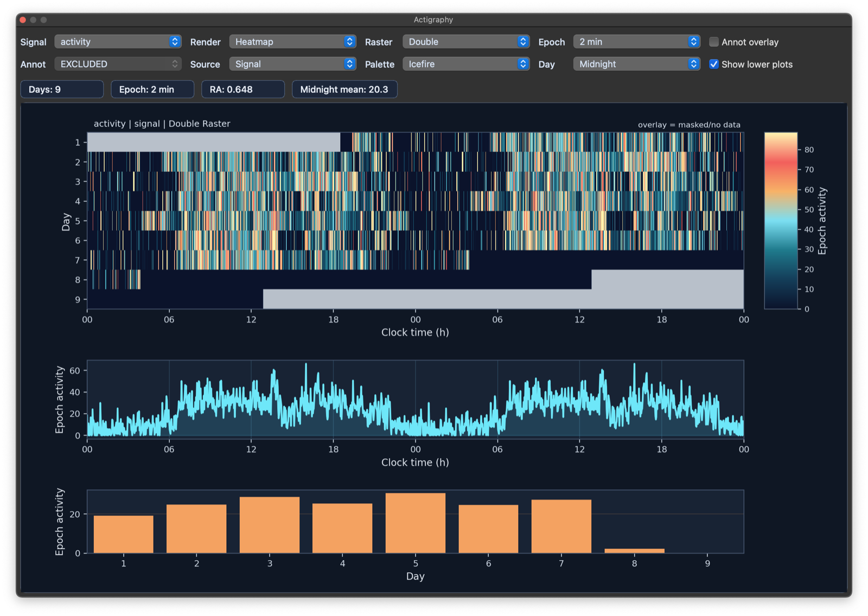Open the Day dropdown set to Midnight
This screenshot has height=616, width=868.
pyautogui.click(x=636, y=64)
